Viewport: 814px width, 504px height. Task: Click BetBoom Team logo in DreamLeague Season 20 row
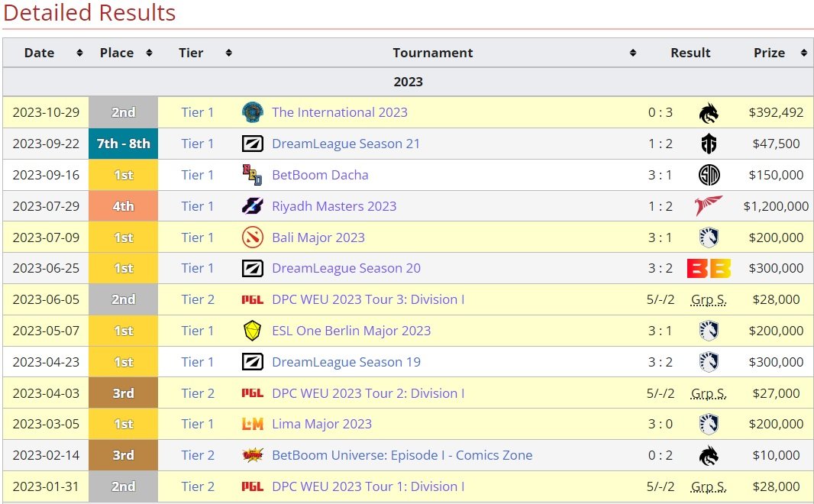click(709, 268)
